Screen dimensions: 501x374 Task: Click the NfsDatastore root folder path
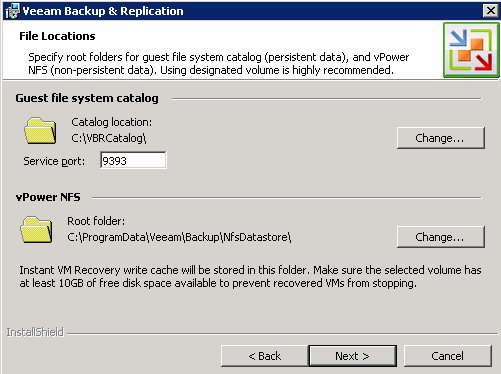point(179,237)
